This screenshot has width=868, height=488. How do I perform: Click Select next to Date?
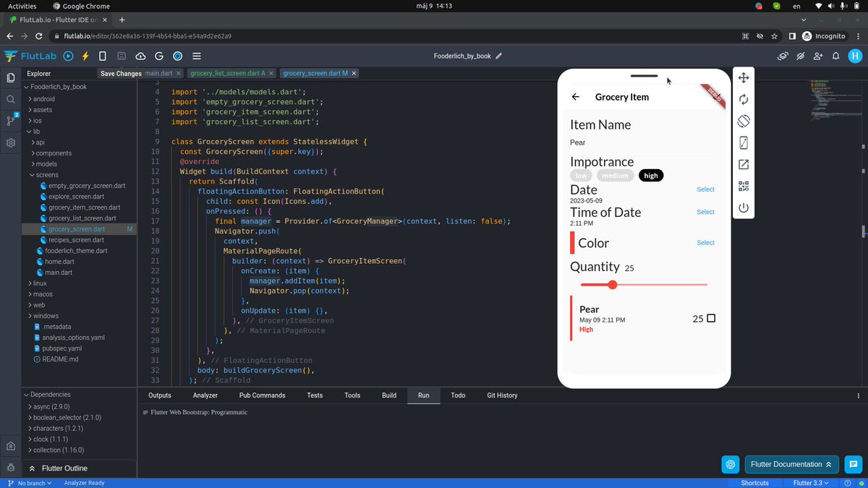point(705,189)
